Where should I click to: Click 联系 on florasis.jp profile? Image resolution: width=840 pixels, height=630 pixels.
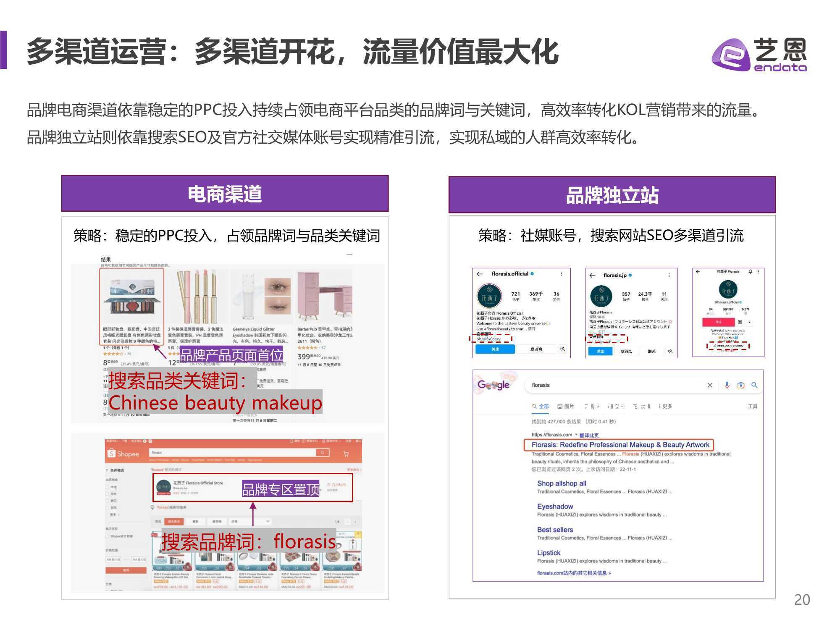(x=651, y=351)
